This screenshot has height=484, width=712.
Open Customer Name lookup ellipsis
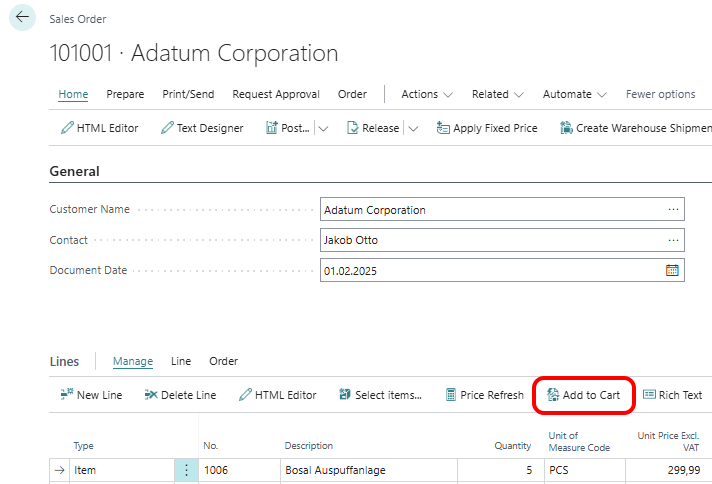pyautogui.click(x=673, y=210)
